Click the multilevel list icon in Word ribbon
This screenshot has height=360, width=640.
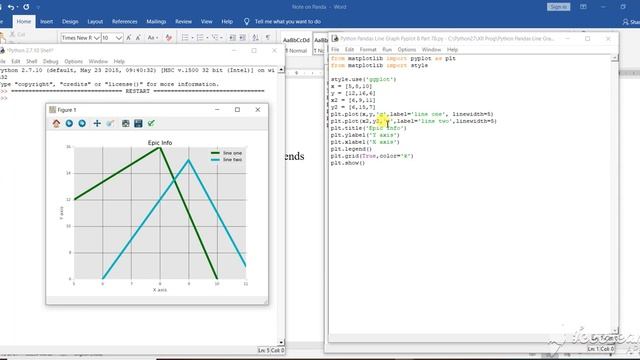tap(215, 38)
